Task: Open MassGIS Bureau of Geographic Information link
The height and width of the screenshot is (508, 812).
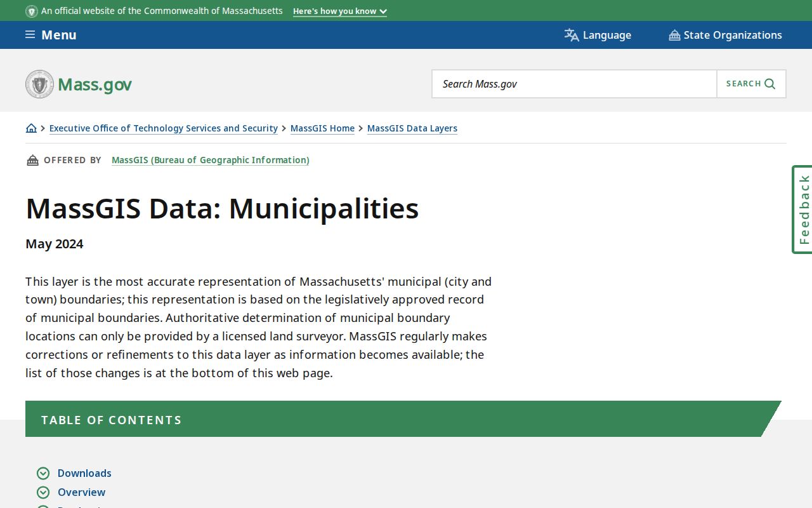Action: [211, 160]
